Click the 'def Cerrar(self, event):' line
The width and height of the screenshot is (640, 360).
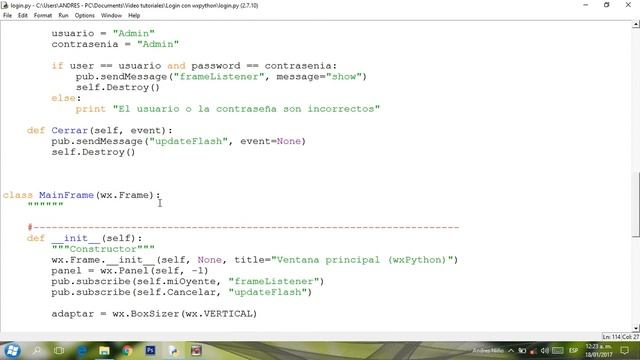coord(100,131)
